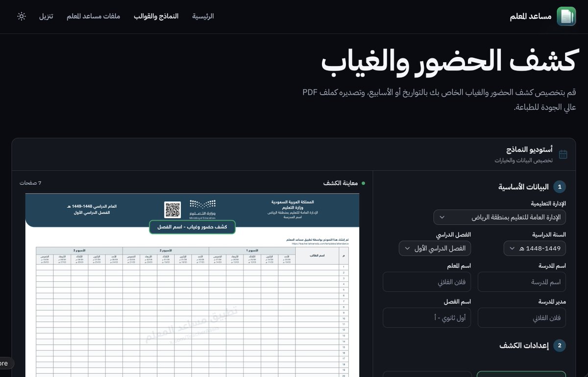Click the تخصيص البيانات والخيارات subtitle
The height and width of the screenshot is (377, 588).
click(524, 160)
